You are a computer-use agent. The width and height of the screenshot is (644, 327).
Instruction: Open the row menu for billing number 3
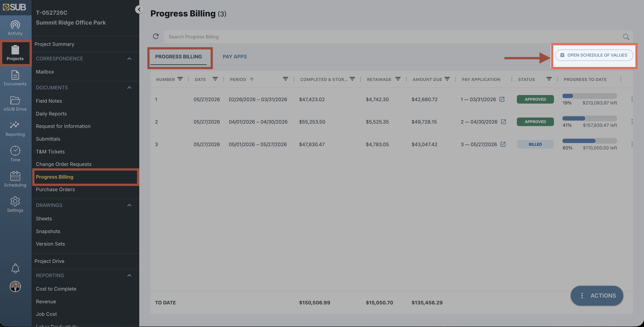click(x=632, y=144)
